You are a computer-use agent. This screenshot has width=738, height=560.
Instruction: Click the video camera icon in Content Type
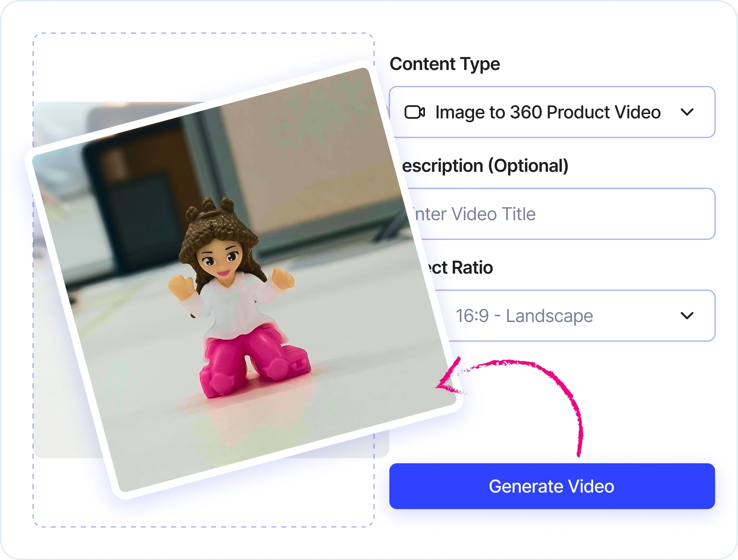point(414,112)
